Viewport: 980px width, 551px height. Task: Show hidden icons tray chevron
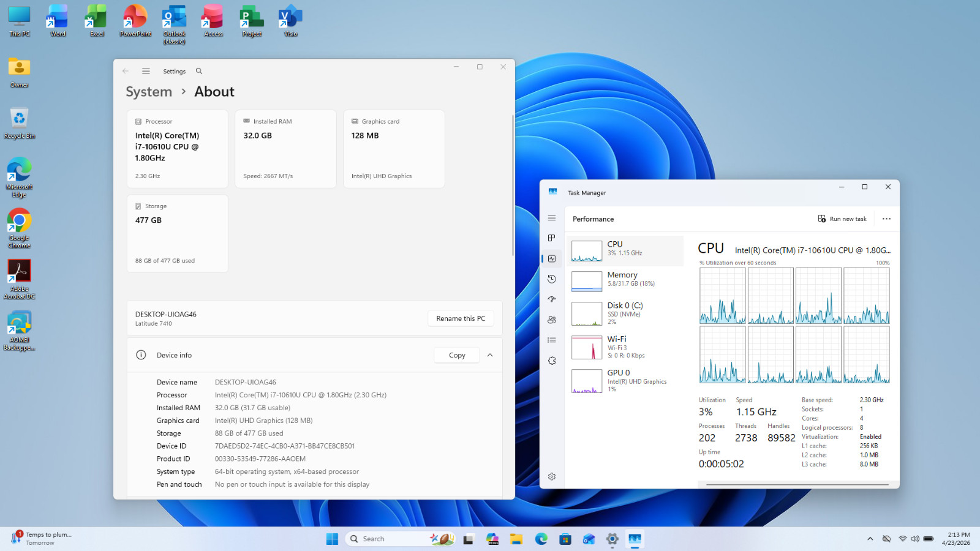click(870, 539)
